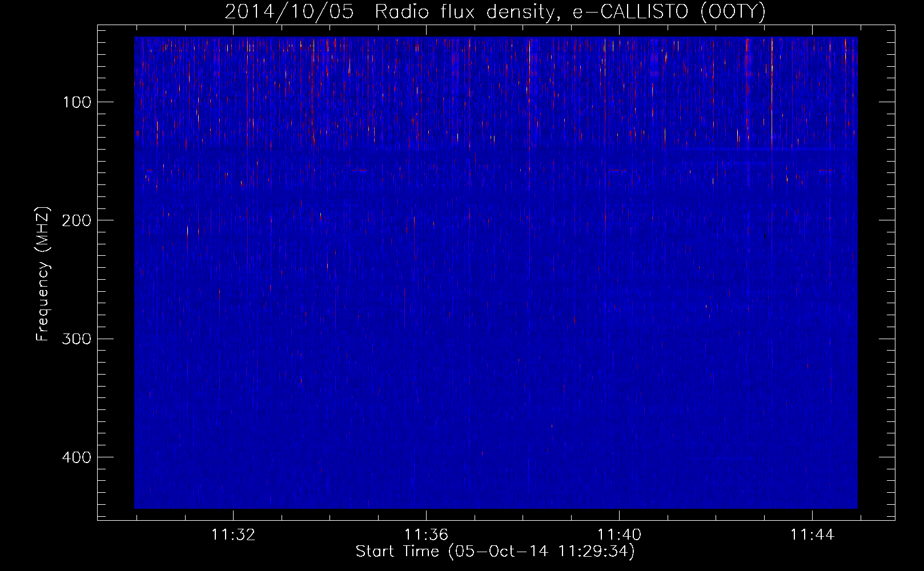Click the 400 MHz tick label

pos(77,457)
